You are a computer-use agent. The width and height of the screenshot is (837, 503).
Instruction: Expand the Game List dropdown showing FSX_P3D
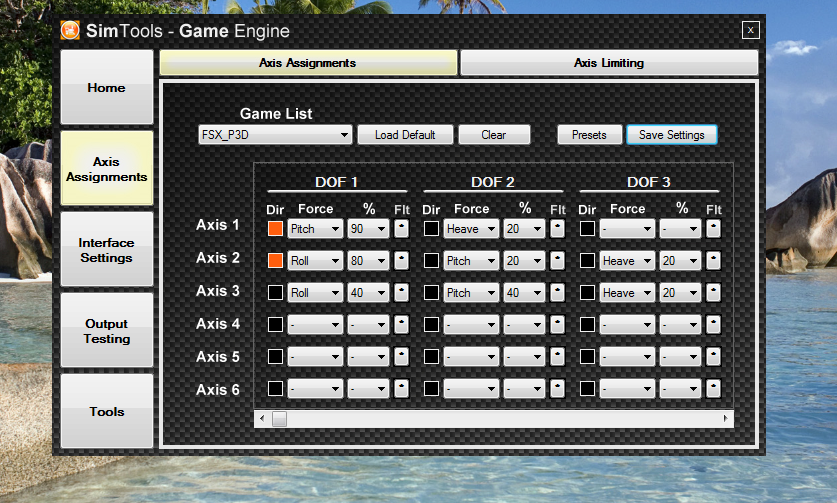tap(275, 135)
